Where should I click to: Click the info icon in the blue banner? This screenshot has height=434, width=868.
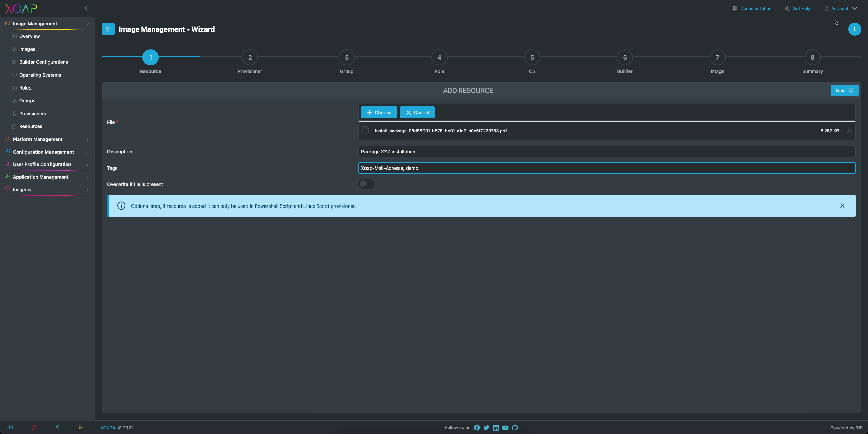click(121, 206)
